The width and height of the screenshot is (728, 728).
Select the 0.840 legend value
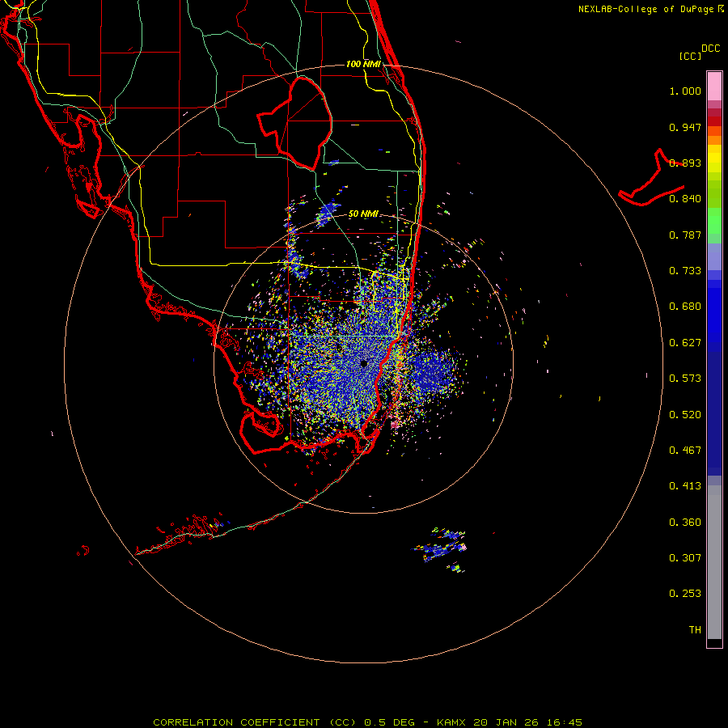point(685,199)
